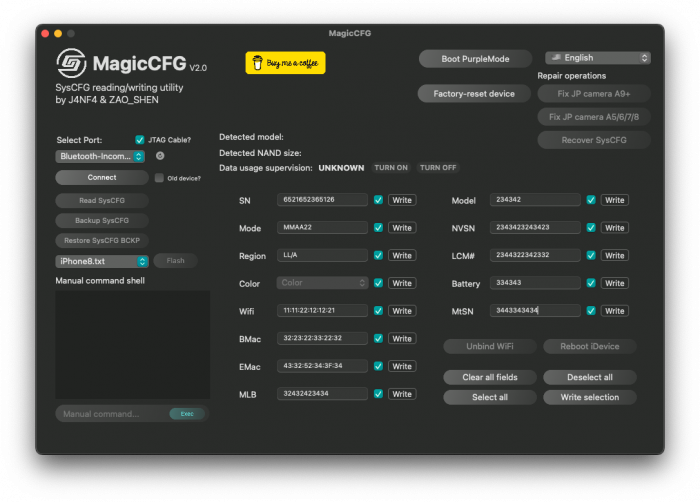700x502 pixels.
Task: Toggle the NVSN field checkbox
Action: (591, 227)
